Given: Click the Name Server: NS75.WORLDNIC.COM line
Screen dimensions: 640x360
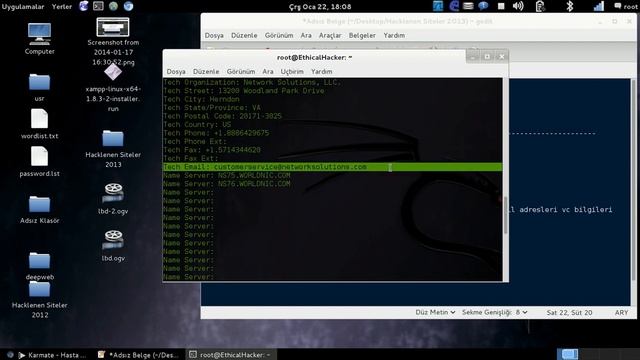Looking at the screenshot, I should point(227,176).
